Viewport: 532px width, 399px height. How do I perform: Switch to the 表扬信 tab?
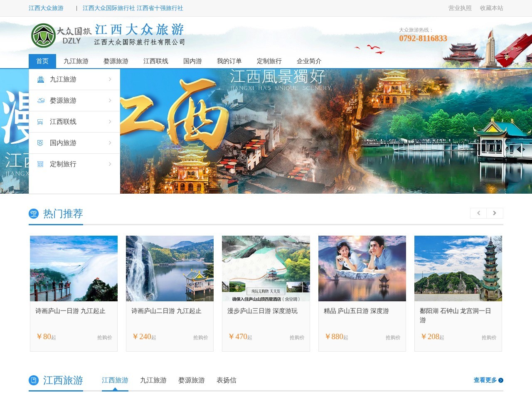(226, 380)
